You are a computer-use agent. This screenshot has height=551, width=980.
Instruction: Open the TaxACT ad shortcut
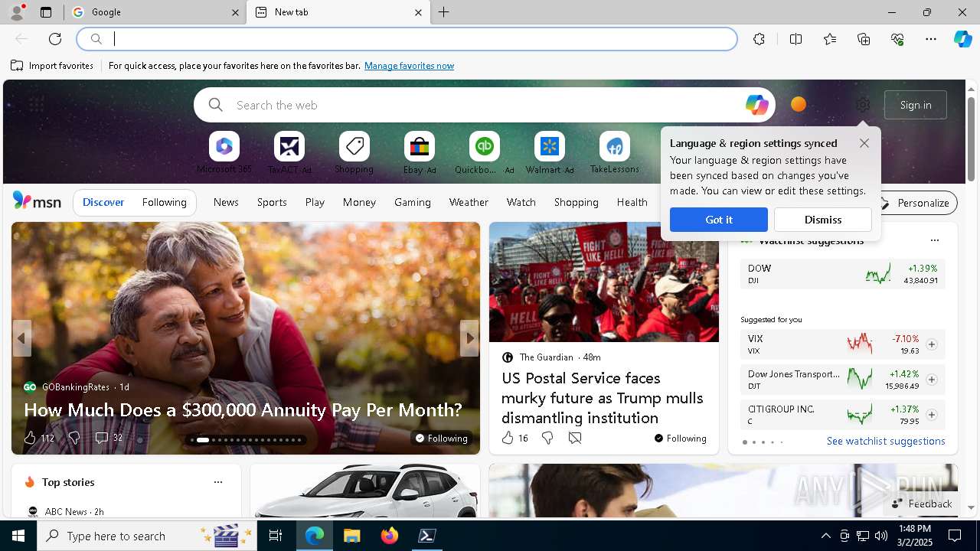click(289, 152)
